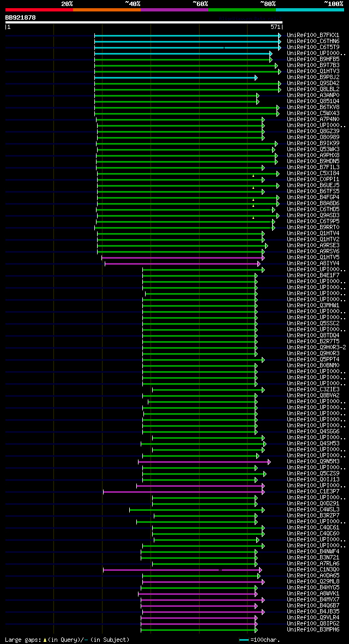The height and width of the screenshot is (644, 349).
Task: Select UniRef100_C5WX43 label
Action: [x=313, y=114]
